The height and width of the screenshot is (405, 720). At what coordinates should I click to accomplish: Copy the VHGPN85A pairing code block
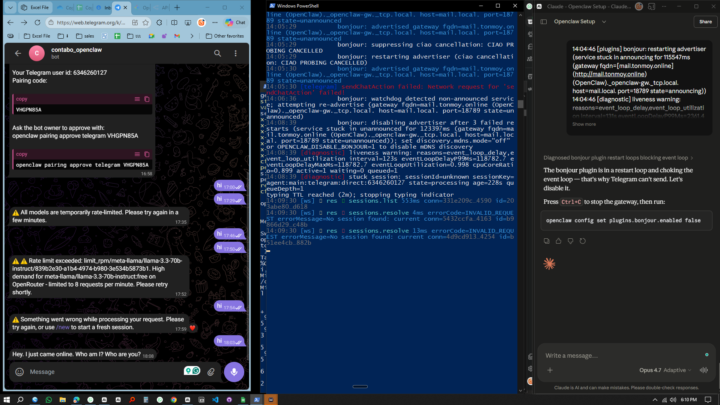[147, 99]
